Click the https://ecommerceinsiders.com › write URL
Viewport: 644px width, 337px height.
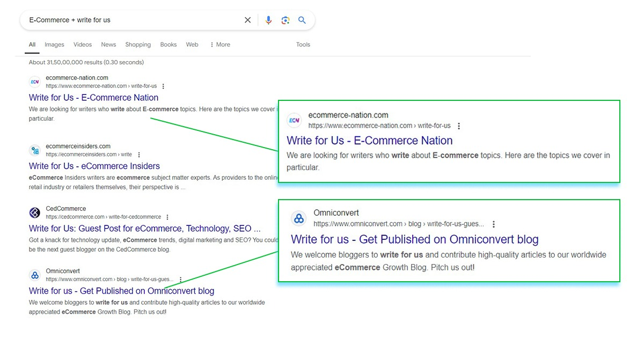[x=89, y=155]
